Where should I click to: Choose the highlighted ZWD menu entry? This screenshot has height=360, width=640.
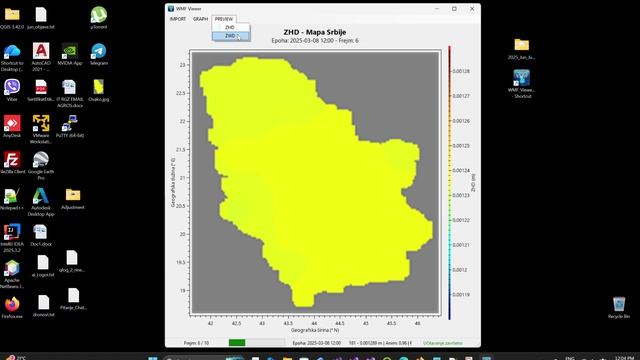tap(231, 36)
